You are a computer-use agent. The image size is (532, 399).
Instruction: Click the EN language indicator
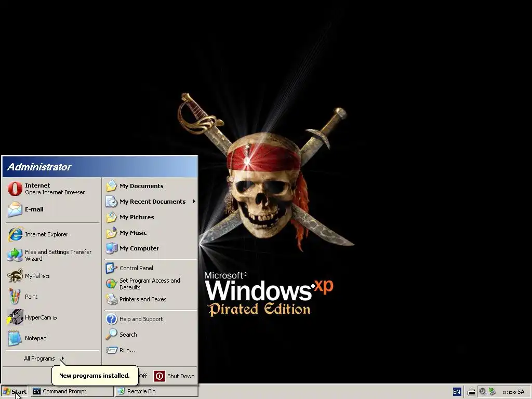tap(457, 392)
